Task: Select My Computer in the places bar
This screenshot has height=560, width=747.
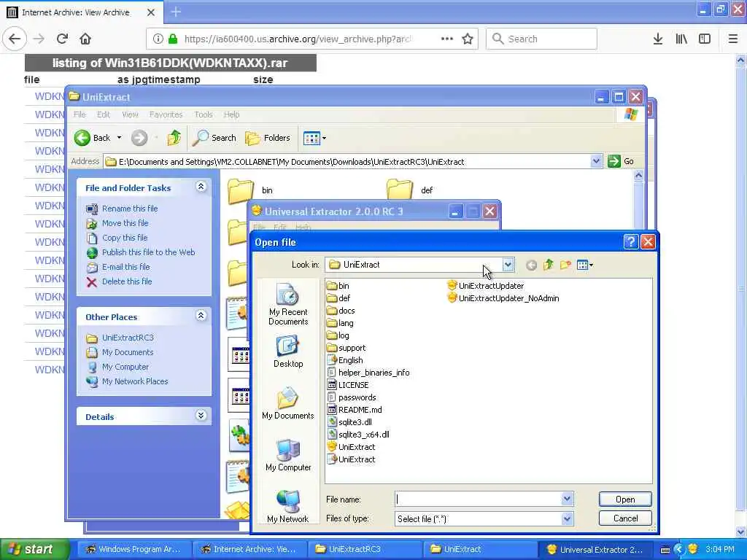Action: [288, 455]
